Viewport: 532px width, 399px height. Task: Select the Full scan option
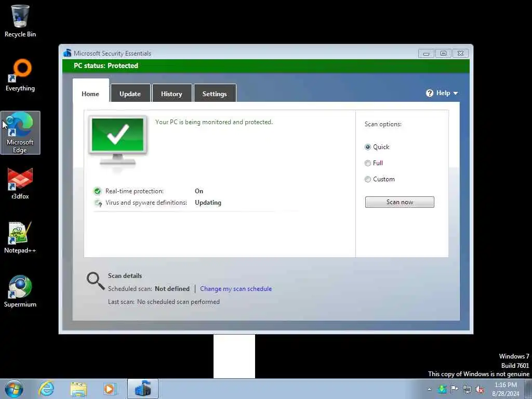coord(374,163)
